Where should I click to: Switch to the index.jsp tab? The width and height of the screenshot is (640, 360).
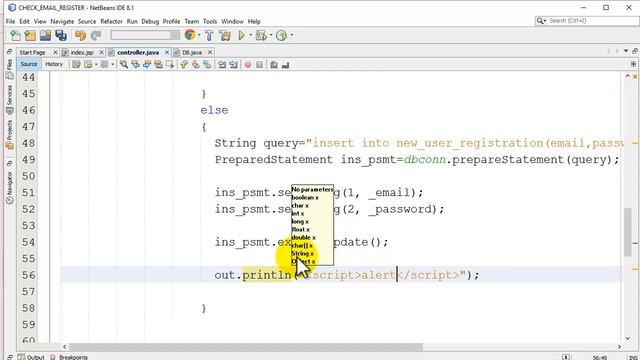point(82,53)
